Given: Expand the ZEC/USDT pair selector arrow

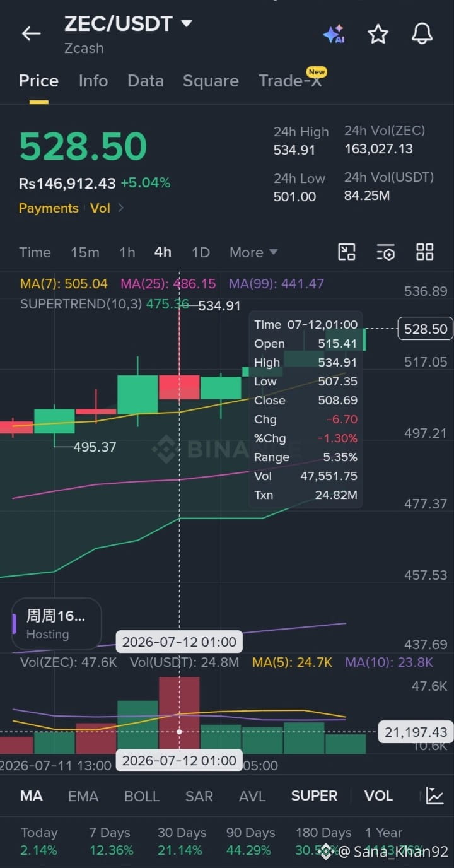Looking at the screenshot, I should coord(186,24).
